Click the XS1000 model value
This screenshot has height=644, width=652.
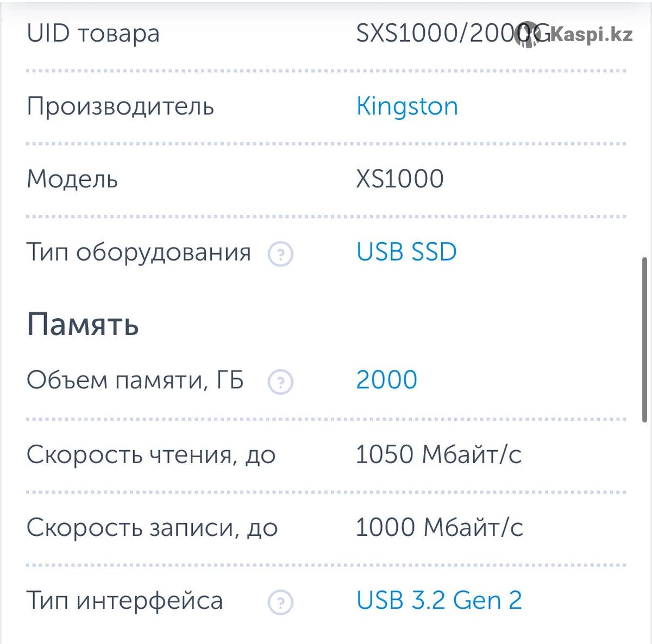point(400,179)
